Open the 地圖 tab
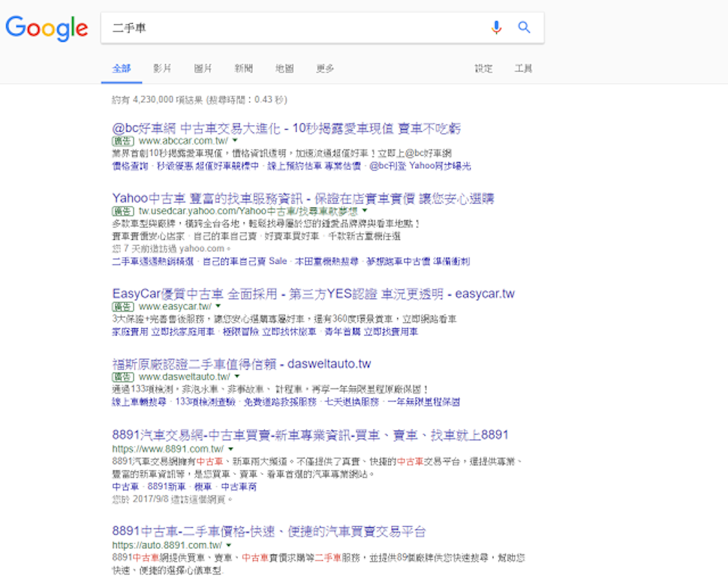 click(284, 69)
